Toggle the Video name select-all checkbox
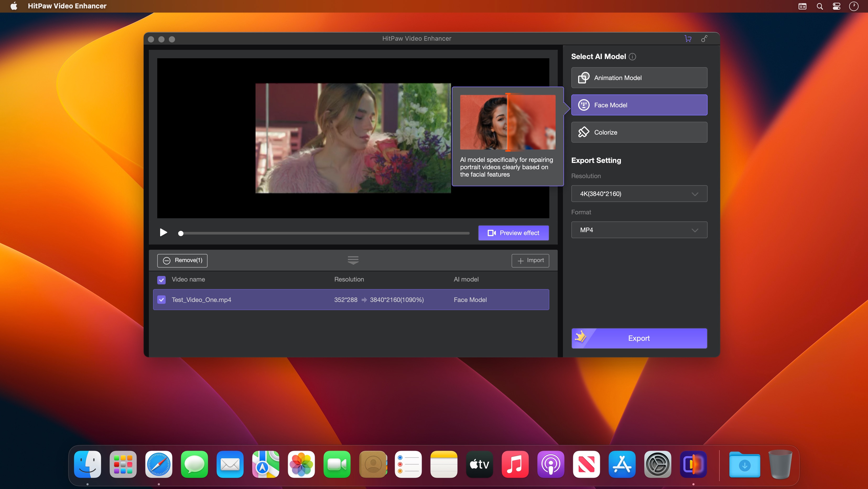868x489 pixels. click(x=162, y=280)
